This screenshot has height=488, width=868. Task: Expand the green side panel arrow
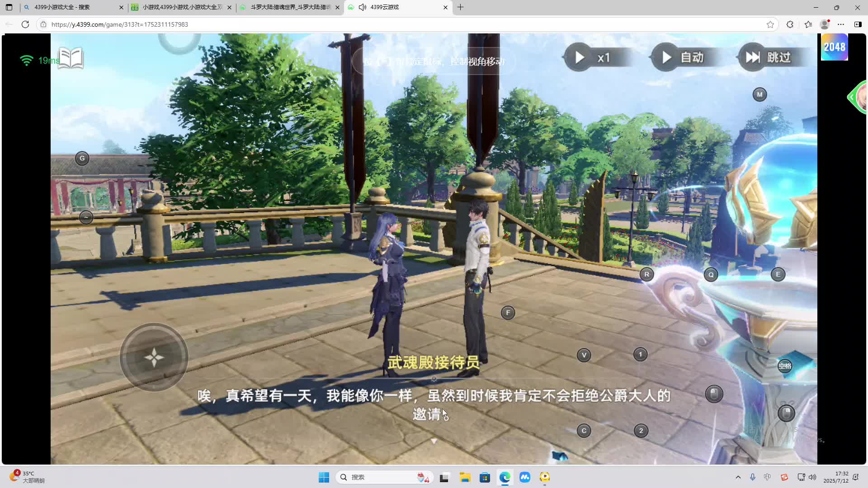(x=852, y=97)
